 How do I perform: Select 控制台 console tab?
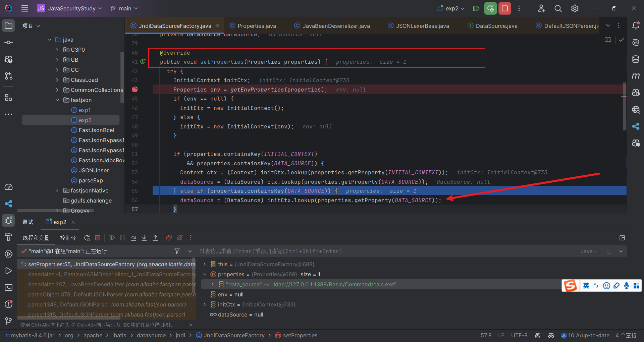pos(67,238)
